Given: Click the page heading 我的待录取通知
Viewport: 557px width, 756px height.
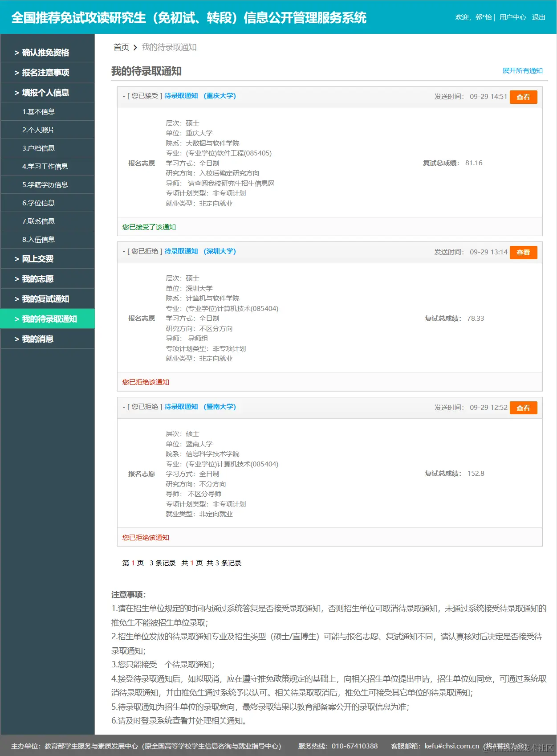Looking at the screenshot, I should (x=146, y=71).
